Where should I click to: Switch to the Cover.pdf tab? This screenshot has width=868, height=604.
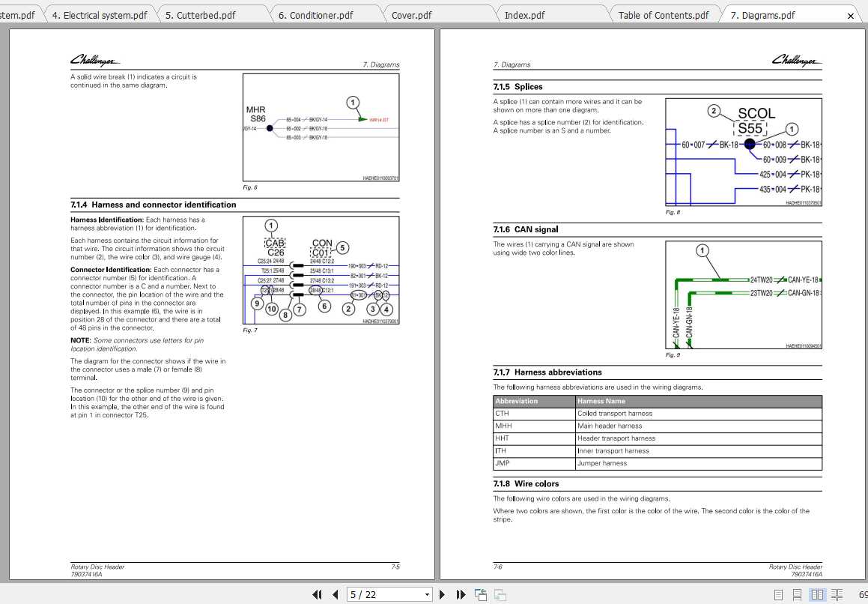[412, 13]
